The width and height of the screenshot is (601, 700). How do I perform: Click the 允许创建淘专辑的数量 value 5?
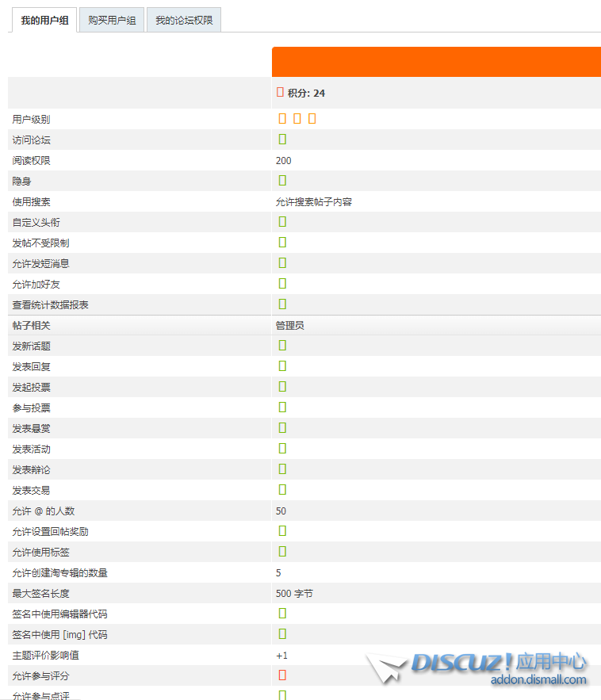click(x=278, y=573)
